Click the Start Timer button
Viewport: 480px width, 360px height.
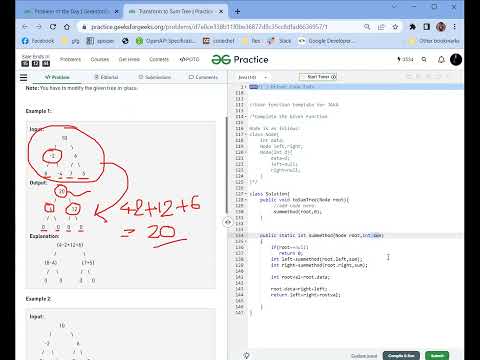click(x=318, y=77)
